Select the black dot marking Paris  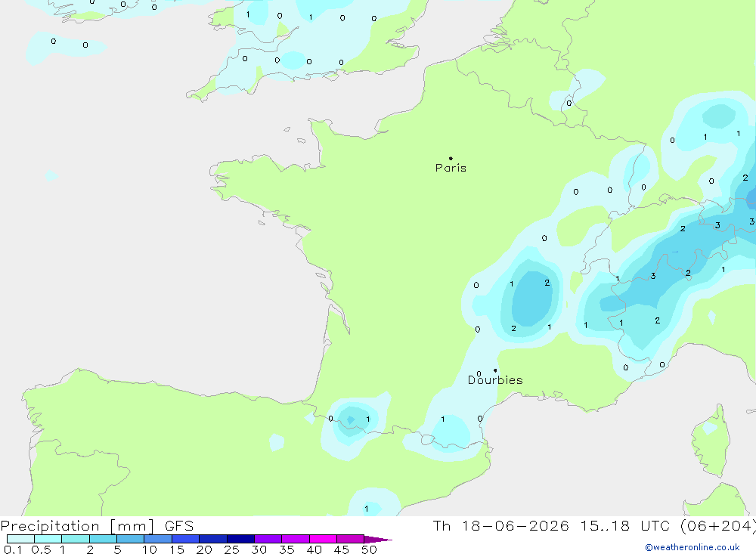451,158
